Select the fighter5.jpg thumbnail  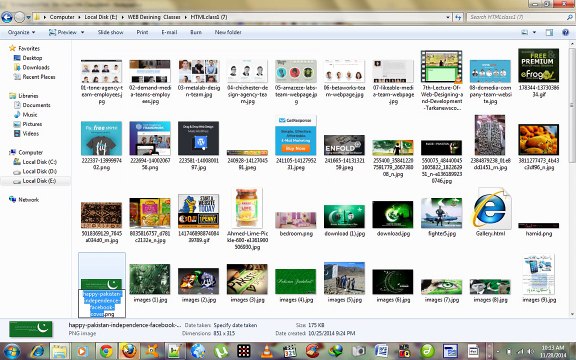(441, 213)
